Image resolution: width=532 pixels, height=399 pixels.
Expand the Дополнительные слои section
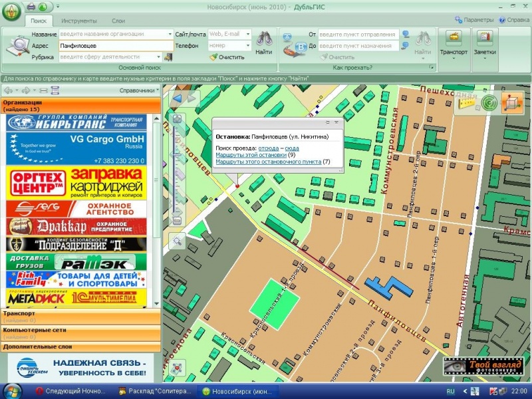pos(80,346)
